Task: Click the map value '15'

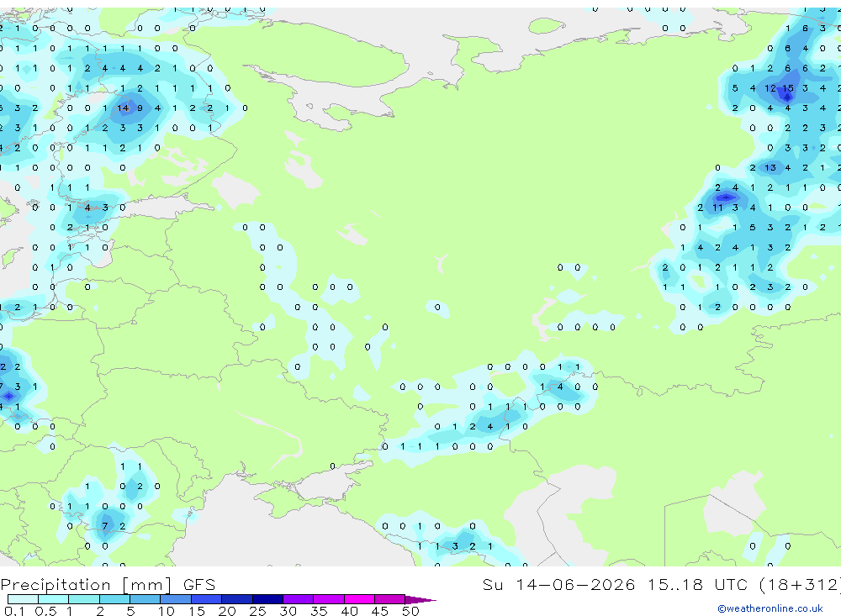Action: 787,88
